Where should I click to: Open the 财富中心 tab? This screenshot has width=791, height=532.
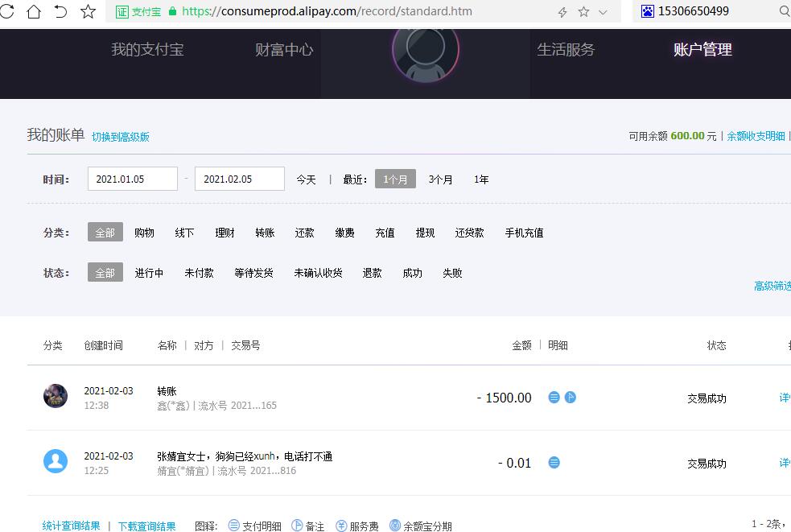point(284,49)
